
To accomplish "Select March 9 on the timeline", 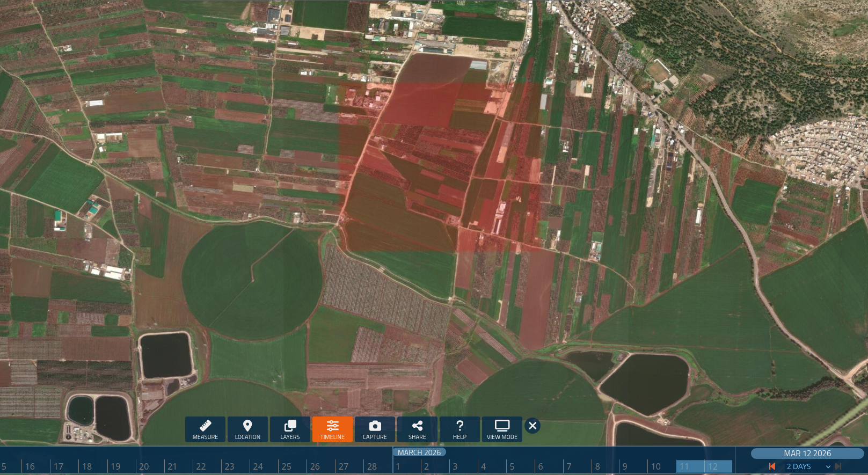I will pyautogui.click(x=625, y=466).
